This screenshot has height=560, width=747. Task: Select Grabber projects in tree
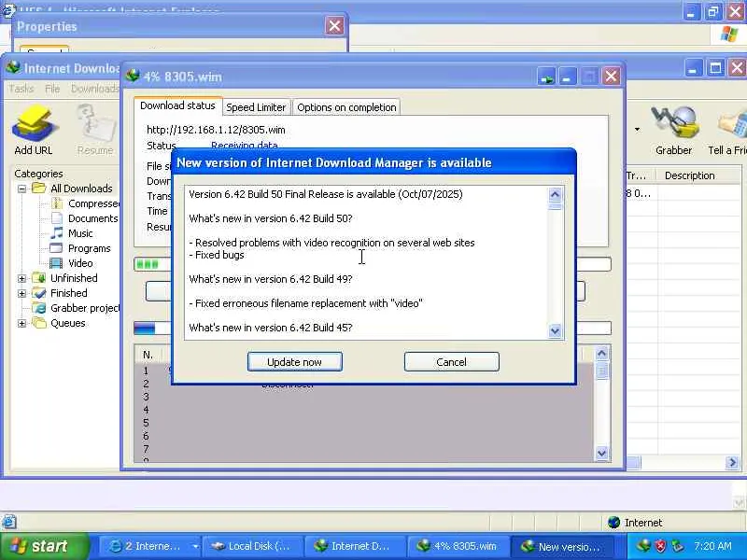tap(85, 308)
